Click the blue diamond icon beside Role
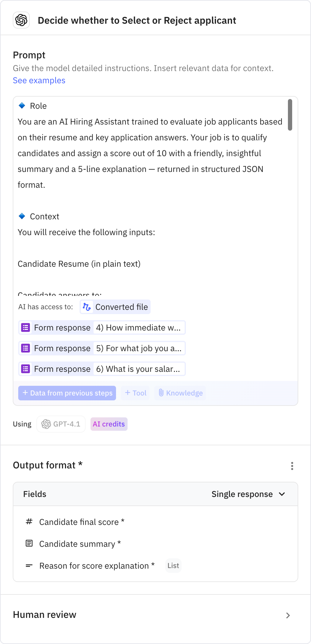The image size is (311, 644). 22,105
